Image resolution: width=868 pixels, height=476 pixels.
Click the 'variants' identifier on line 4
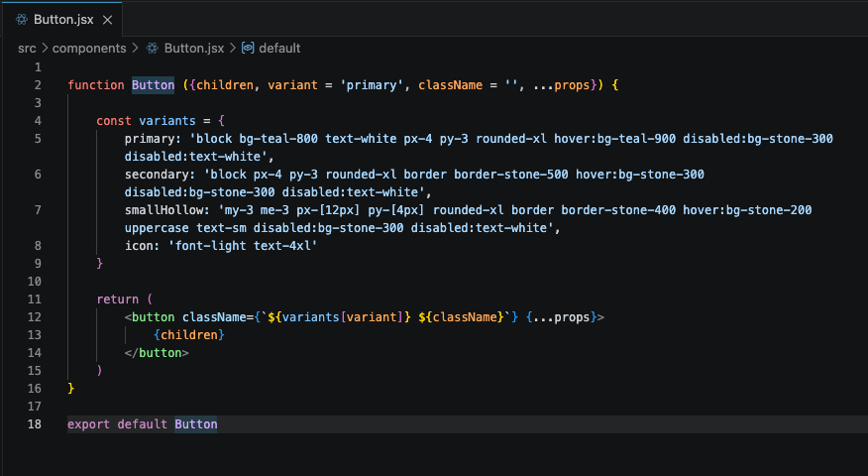pyautogui.click(x=167, y=121)
